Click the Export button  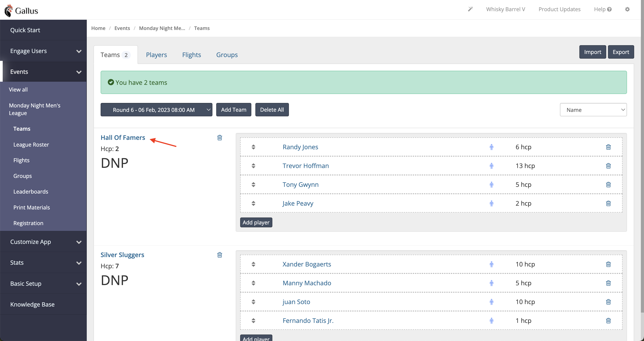pos(621,52)
